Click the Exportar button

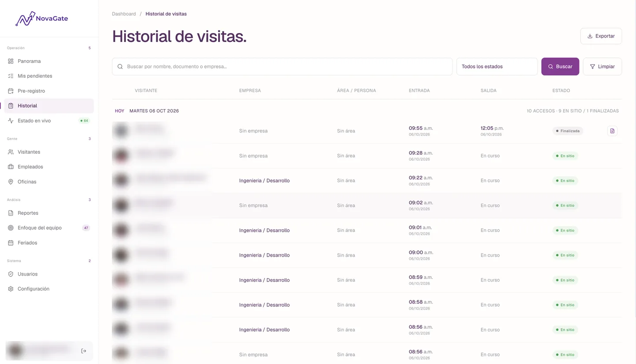(601, 36)
